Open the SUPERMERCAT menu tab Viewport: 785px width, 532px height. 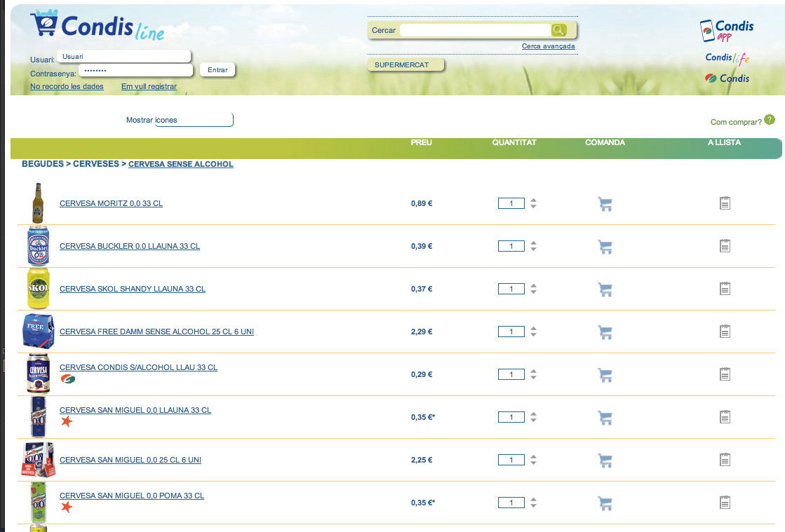pyautogui.click(x=405, y=65)
